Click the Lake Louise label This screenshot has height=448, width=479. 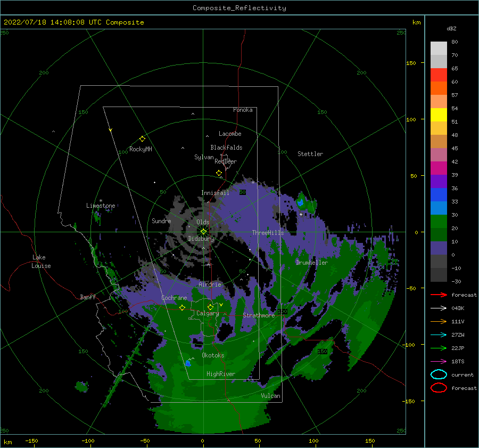point(41,262)
